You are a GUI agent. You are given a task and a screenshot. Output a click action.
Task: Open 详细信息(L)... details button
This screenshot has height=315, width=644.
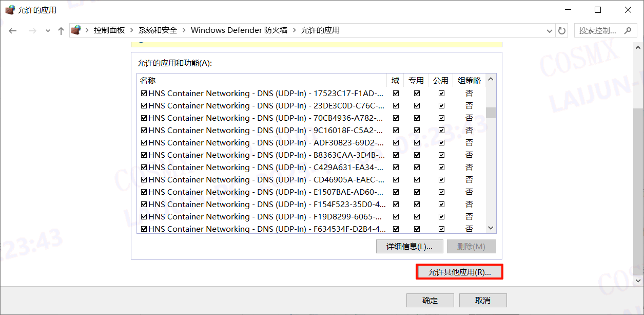point(409,246)
